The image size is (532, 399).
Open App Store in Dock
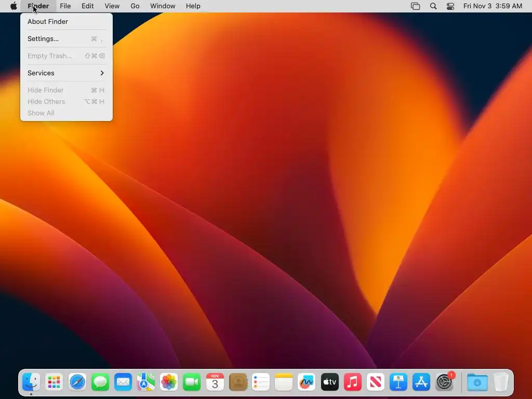pos(421,382)
